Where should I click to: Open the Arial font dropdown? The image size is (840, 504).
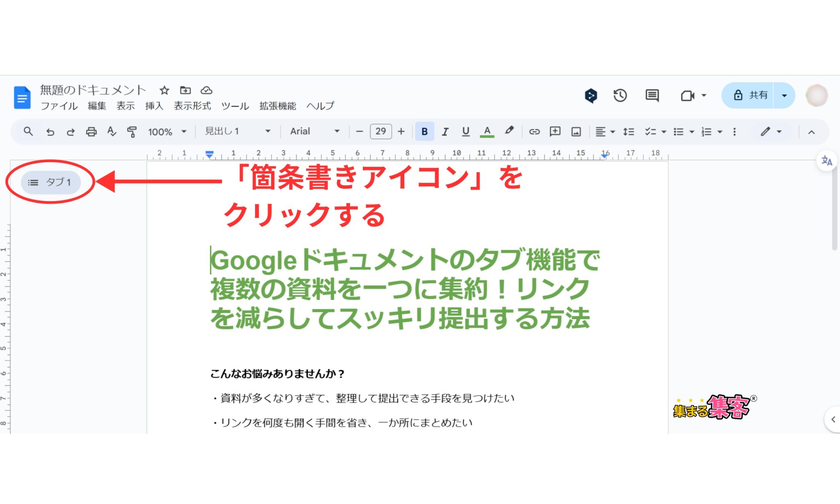(x=315, y=131)
